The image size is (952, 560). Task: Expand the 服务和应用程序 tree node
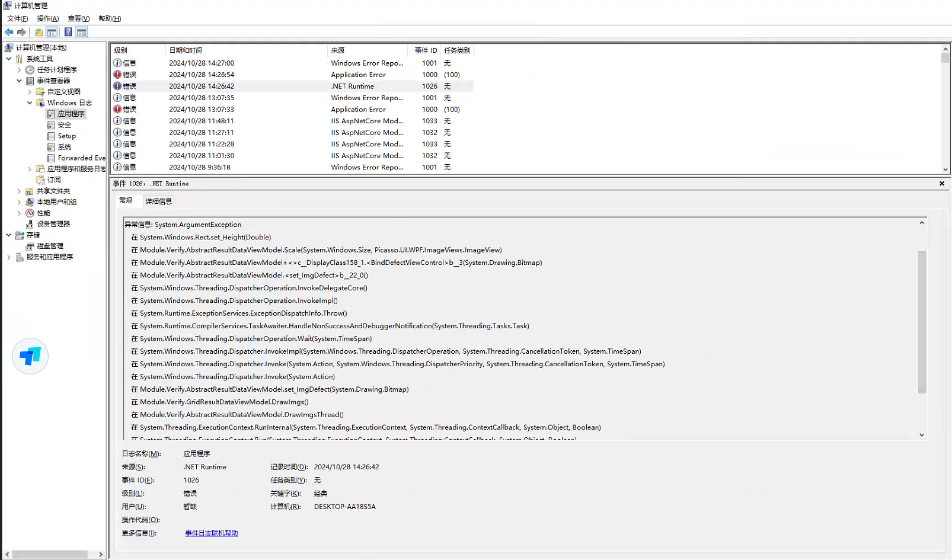pos(9,257)
